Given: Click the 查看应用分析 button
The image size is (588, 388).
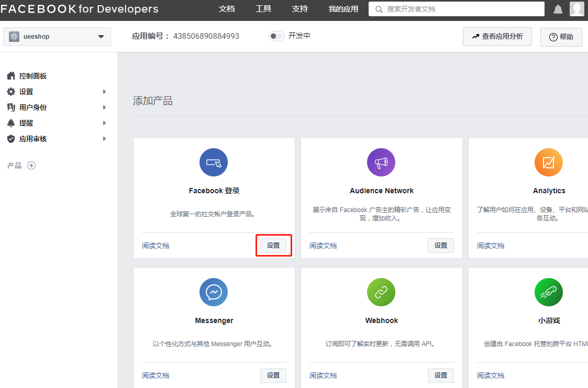Looking at the screenshot, I should pyautogui.click(x=497, y=36).
